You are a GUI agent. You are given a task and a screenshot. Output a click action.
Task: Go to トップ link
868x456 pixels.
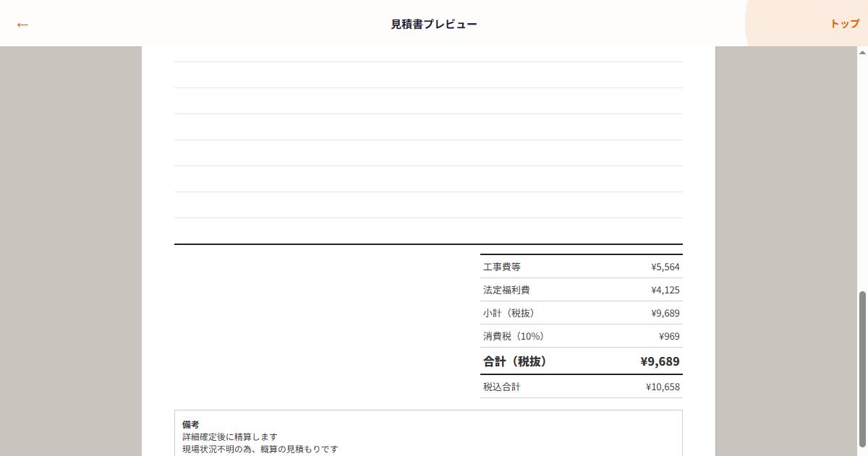pyautogui.click(x=845, y=24)
